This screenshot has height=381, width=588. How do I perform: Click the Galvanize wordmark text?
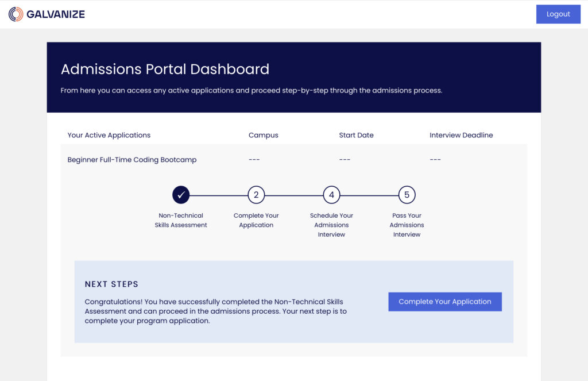(56, 14)
